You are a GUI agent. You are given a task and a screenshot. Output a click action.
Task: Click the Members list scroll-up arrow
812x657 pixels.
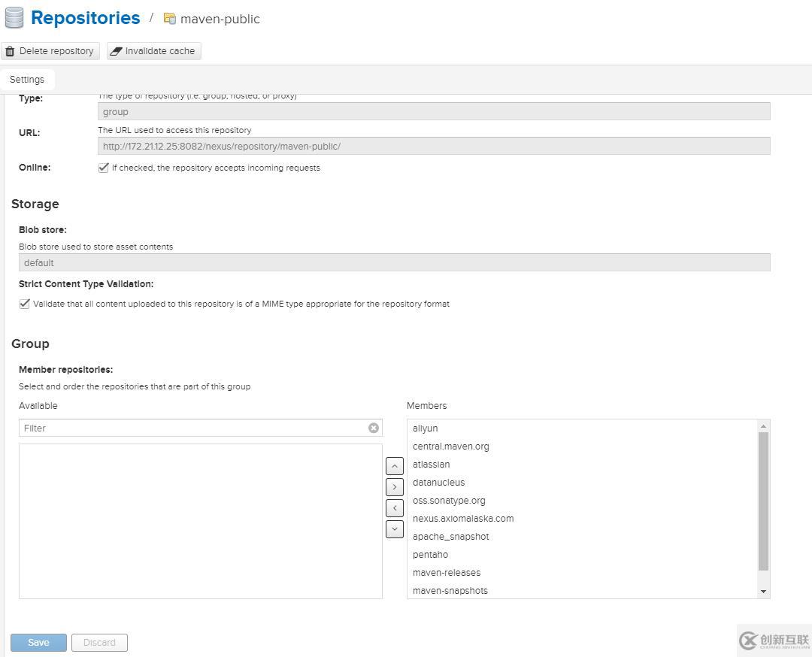(x=763, y=425)
